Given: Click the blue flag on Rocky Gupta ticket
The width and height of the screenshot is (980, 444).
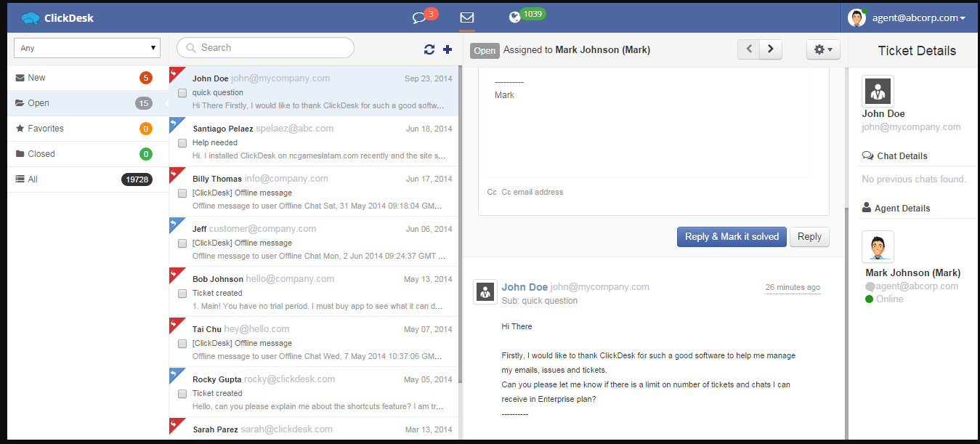Looking at the screenshot, I should [174, 374].
